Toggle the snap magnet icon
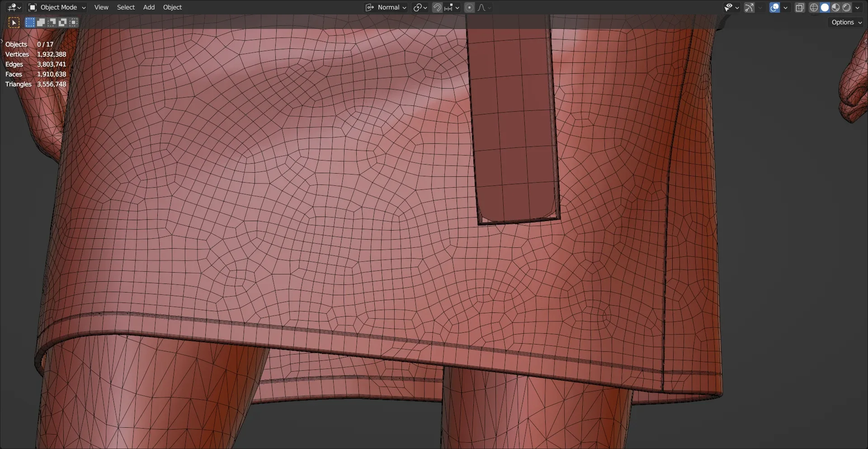Screen dimensions: 868x449 point(437,7)
